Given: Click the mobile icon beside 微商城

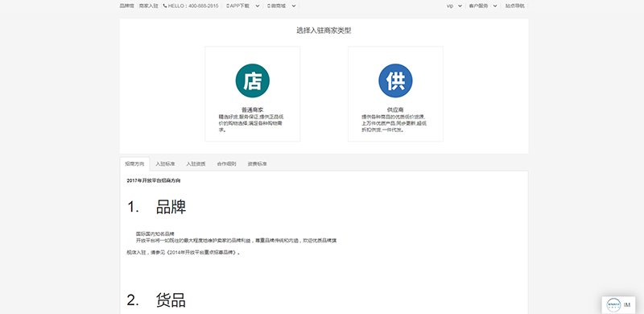Looking at the screenshot, I should click(x=269, y=6).
